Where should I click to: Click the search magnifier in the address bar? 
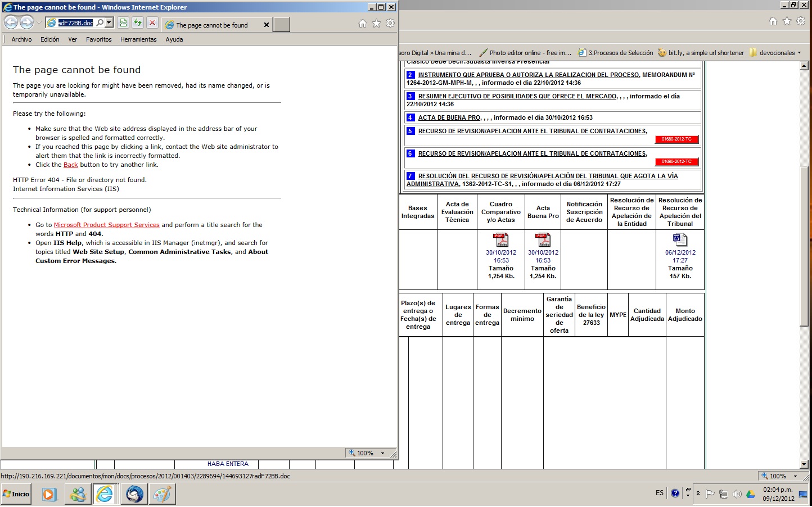pos(100,23)
